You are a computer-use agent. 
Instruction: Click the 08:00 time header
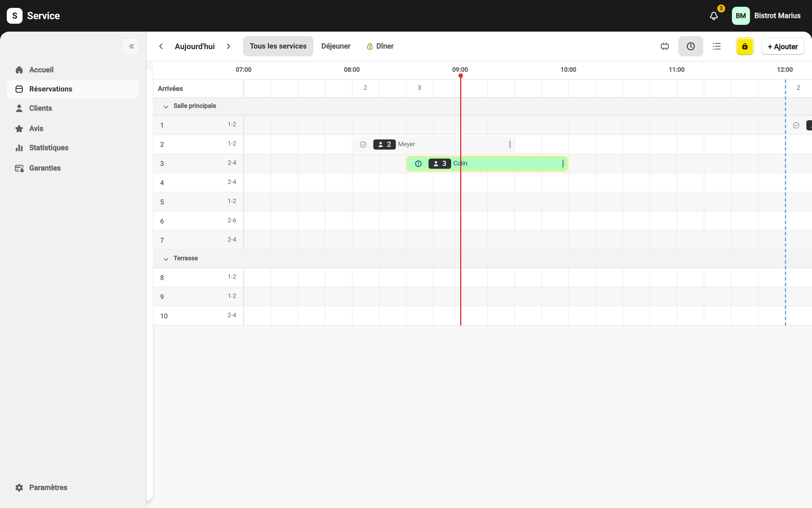352,70
